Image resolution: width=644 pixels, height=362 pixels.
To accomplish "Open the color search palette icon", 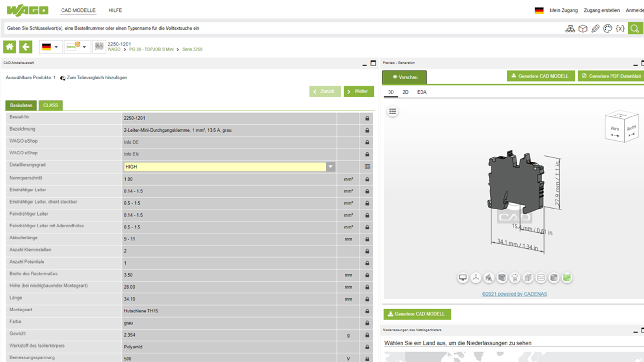I will pos(608,29).
